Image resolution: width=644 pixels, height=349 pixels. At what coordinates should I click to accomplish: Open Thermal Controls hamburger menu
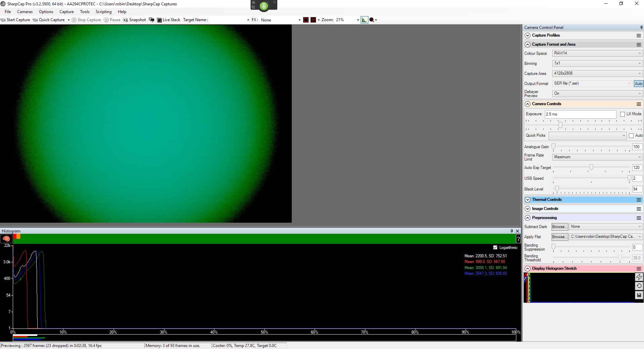click(639, 200)
